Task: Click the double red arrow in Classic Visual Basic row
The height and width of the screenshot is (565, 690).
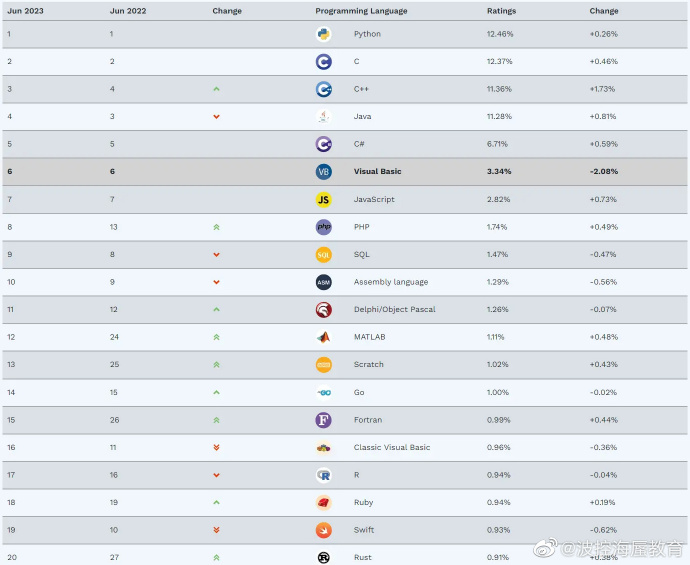Action: coord(216,448)
